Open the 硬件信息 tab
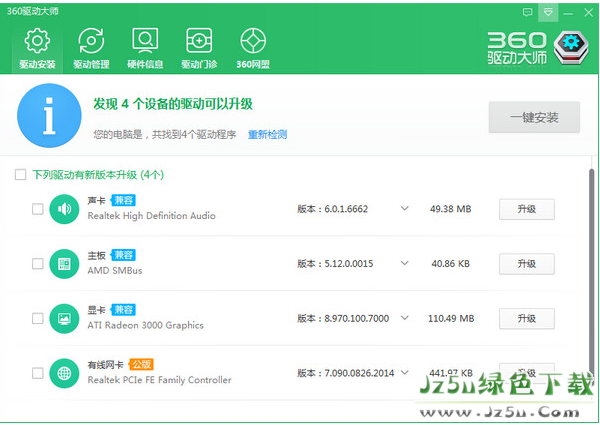The width and height of the screenshot is (600, 425). pyautogui.click(x=145, y=48)
